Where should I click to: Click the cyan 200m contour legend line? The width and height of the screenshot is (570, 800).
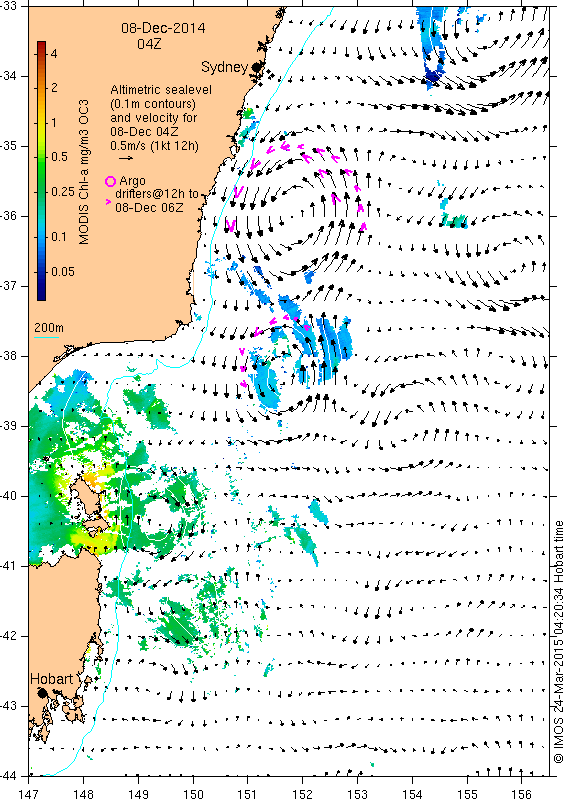coord(46,337)
